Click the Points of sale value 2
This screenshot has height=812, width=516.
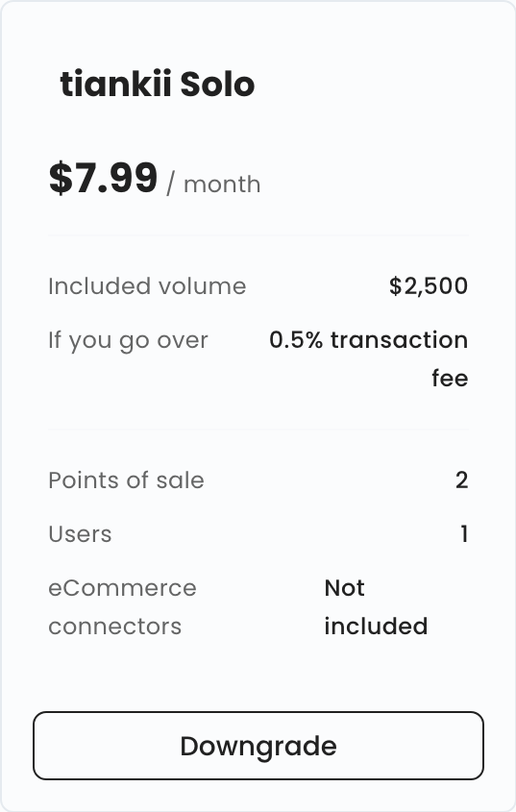[461, 480]
